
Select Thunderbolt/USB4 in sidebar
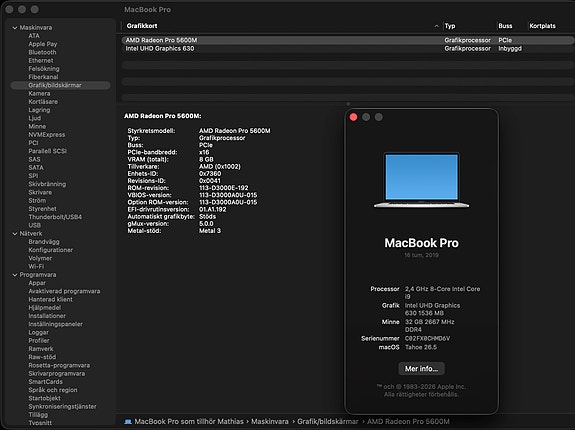click(x=55, y=217)
